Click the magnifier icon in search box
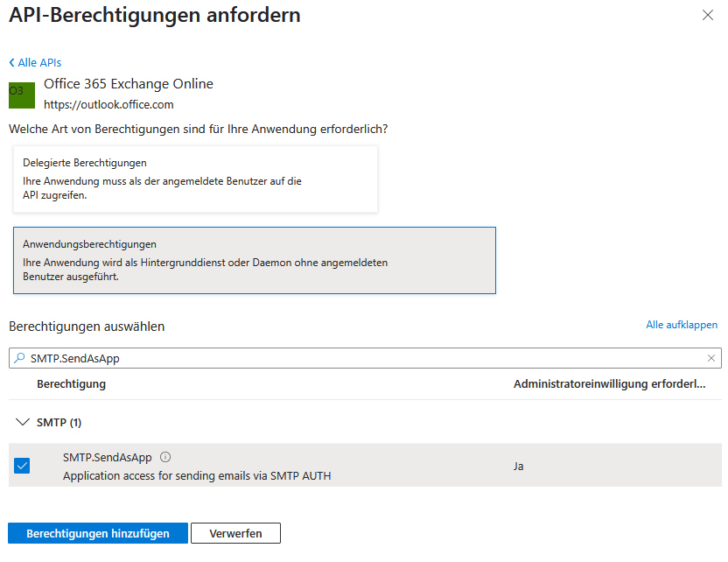This screenshot has height=562, width=728. [19, 358]
